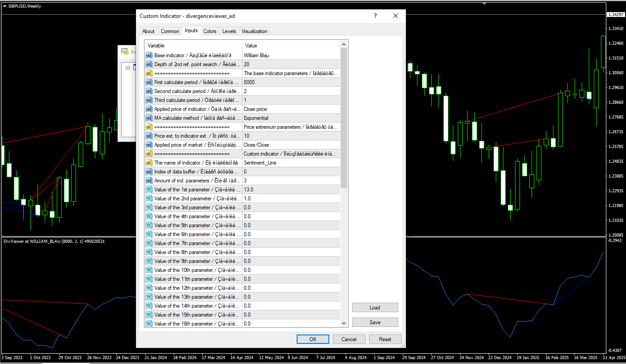Screen dimensions: 626x364
Task: Click the icon next to 'Amount of ind. parameters'
Action: pos(149,181)
